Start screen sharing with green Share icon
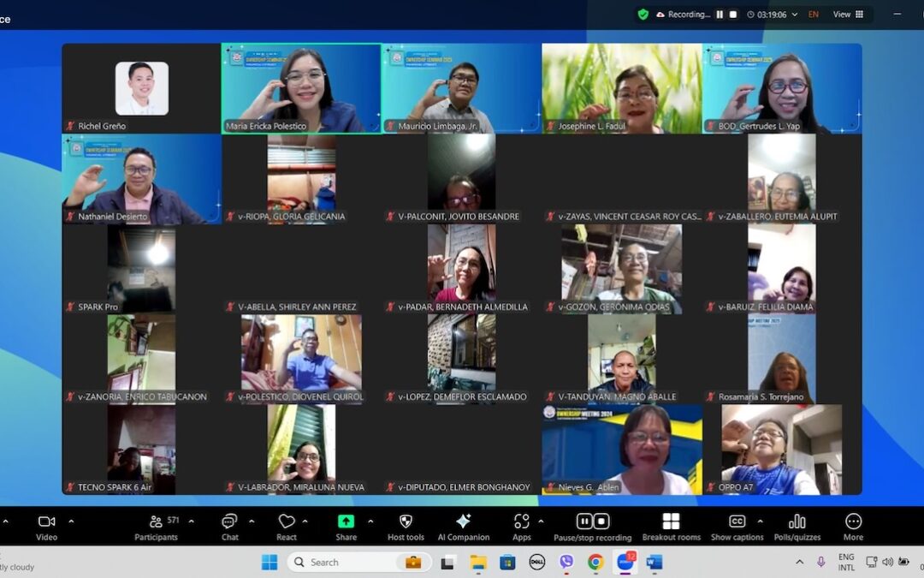Screen dimensions: 924x578 (346, 521)
